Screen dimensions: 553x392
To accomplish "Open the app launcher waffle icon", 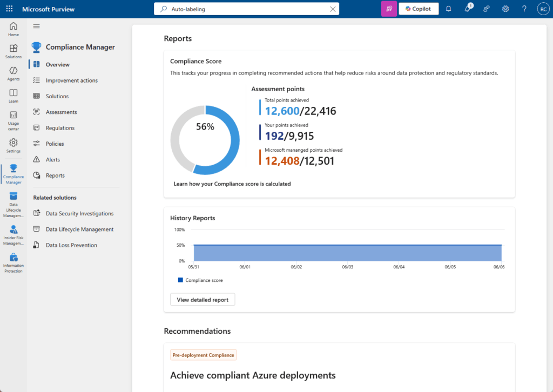I will [x=10, y=9].
